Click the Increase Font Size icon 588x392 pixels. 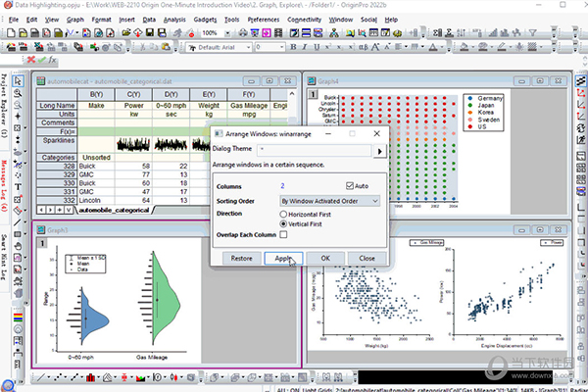pos(375,47)
